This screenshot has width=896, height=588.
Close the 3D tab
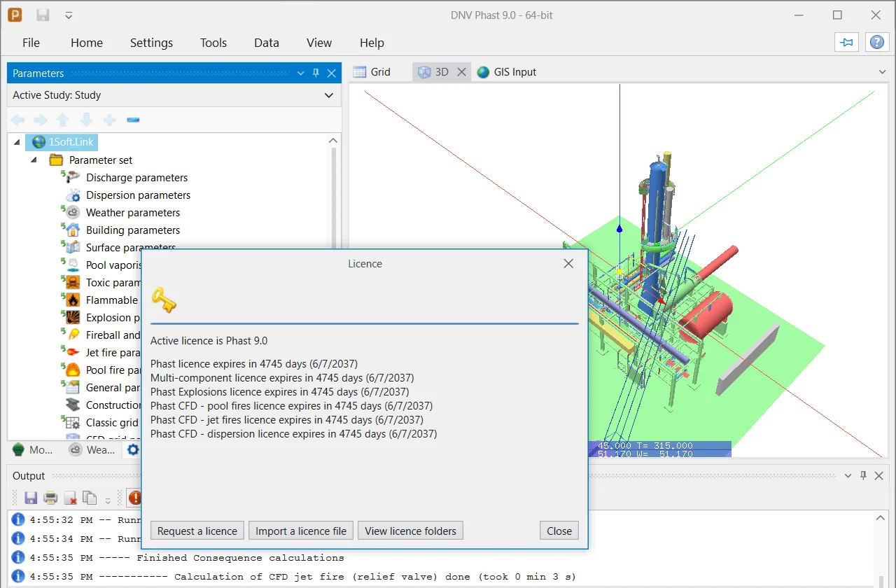[461, 72]
